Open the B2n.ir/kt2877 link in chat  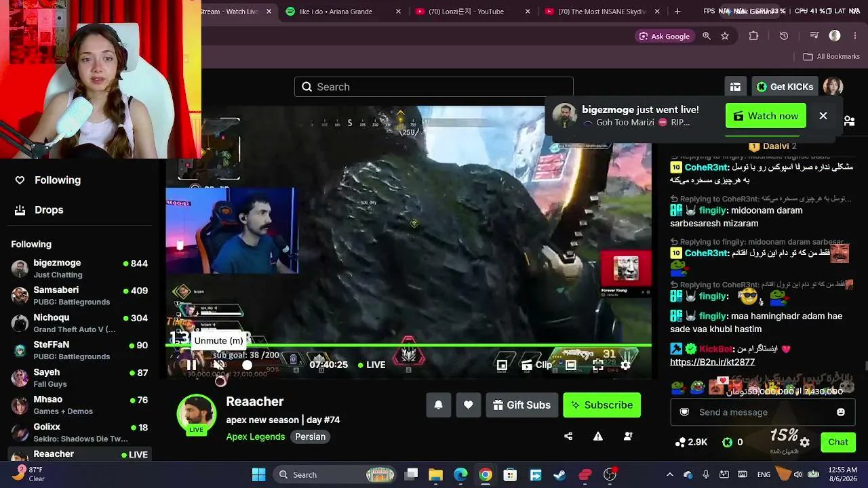pos(712,363)
